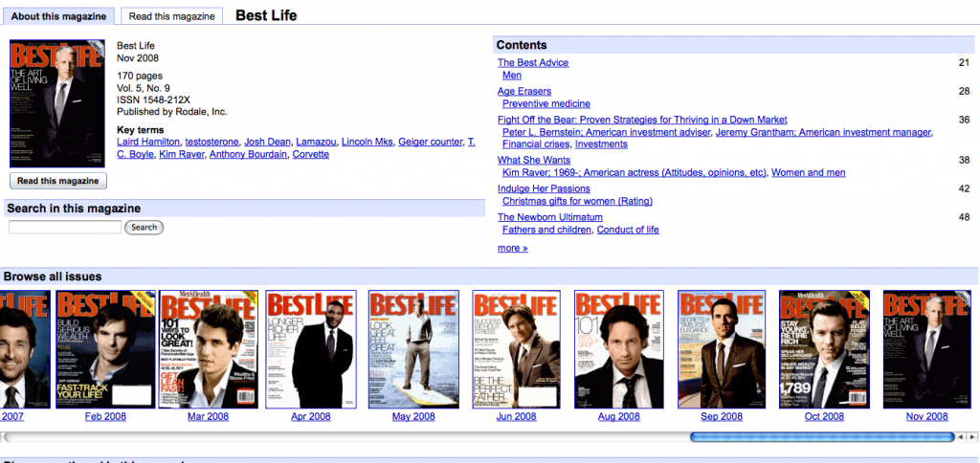The width and height of the screenshot is (980, 463).
Task: Follow the testosterone key term link
Action: click(212, 142)
